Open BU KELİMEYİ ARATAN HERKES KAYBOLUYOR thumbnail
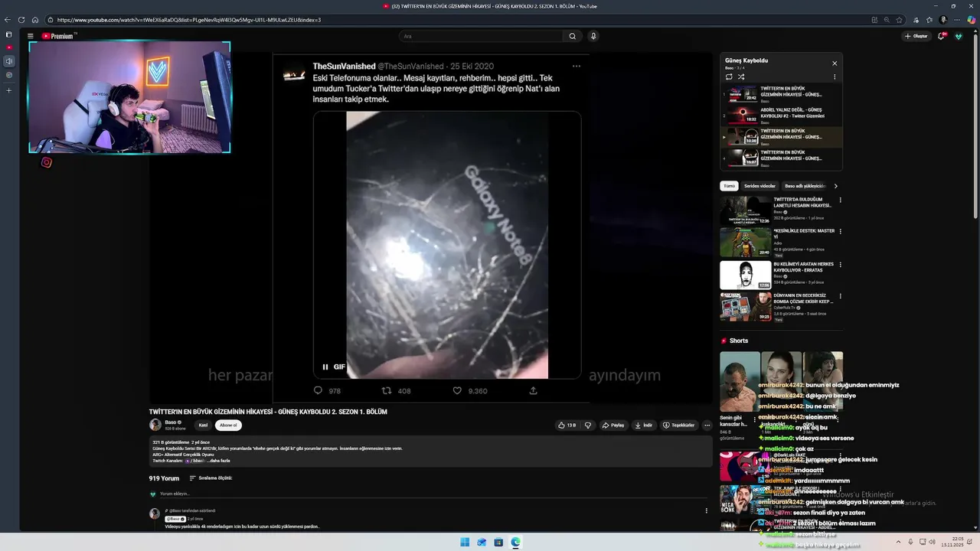The width and height of the screenshot is (980, 551). [745, 275]
